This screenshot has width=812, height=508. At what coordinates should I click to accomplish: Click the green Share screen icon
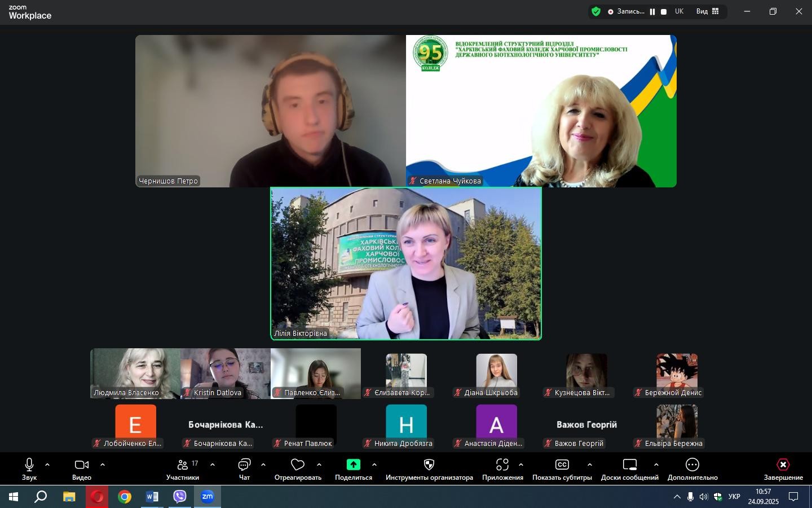tap(353, 465)
